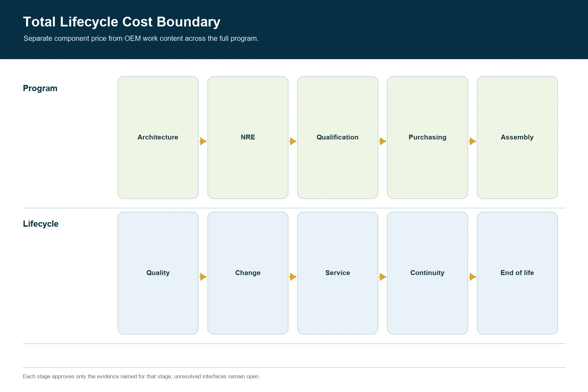Click the arrow between Qualification and Purchasing
The height and width of the screenshot is (392, 588).
click(x=383, y=141)
